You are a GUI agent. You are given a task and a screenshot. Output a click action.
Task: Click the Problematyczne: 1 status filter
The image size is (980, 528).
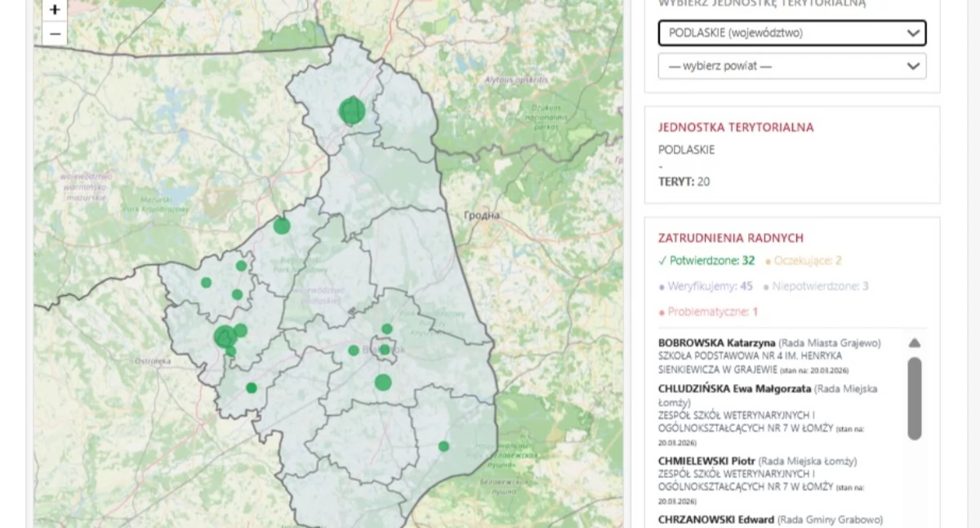[708, 311]
